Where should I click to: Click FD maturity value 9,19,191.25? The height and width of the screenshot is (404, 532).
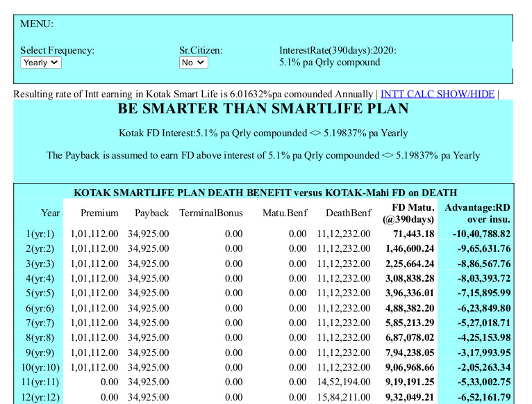point(410,382)
